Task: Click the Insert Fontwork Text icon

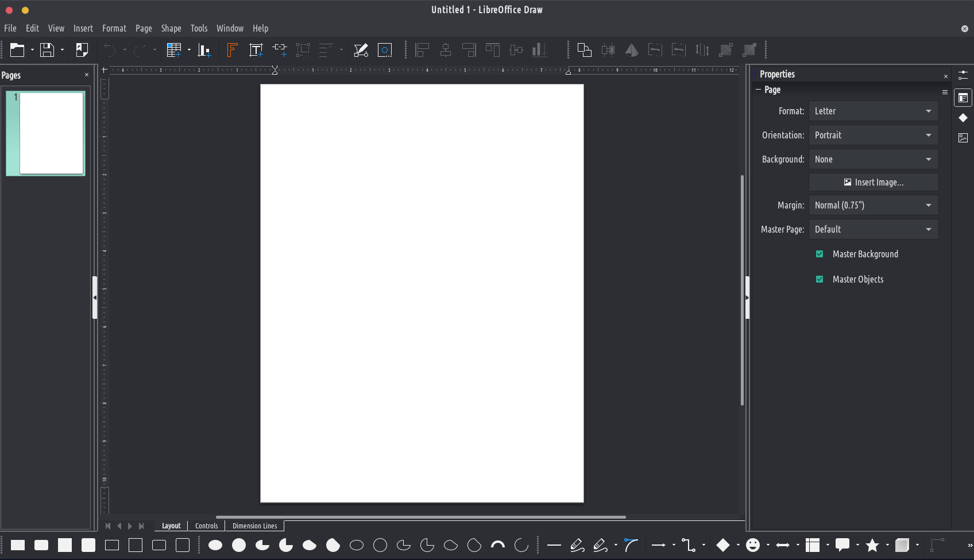Action: pyautogui.click(x=232, y=51)
